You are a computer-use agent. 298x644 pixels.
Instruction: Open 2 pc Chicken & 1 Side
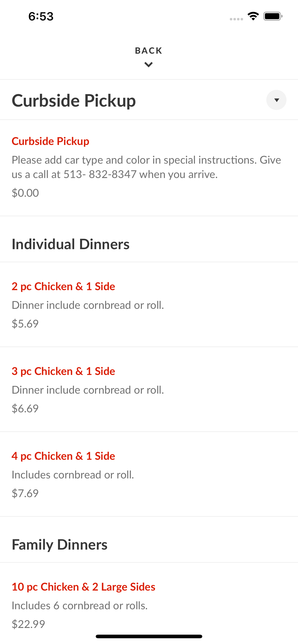[x=63, y=286]
